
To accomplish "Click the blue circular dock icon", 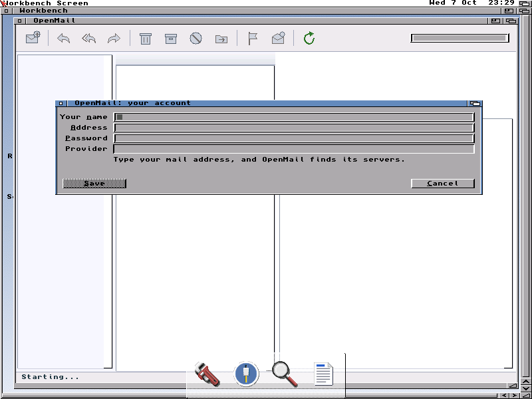I will (246, 374).
